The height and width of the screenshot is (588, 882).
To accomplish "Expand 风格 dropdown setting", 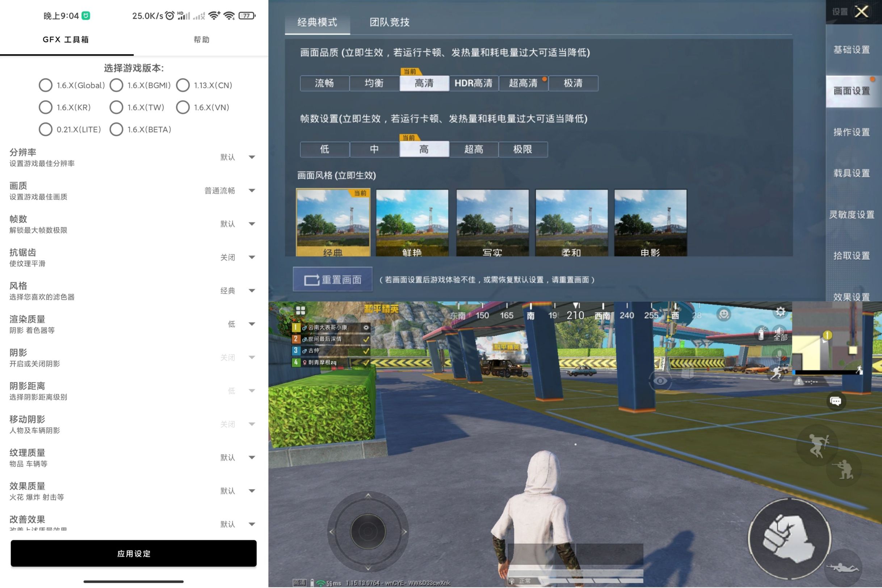I will coord(252,290).
